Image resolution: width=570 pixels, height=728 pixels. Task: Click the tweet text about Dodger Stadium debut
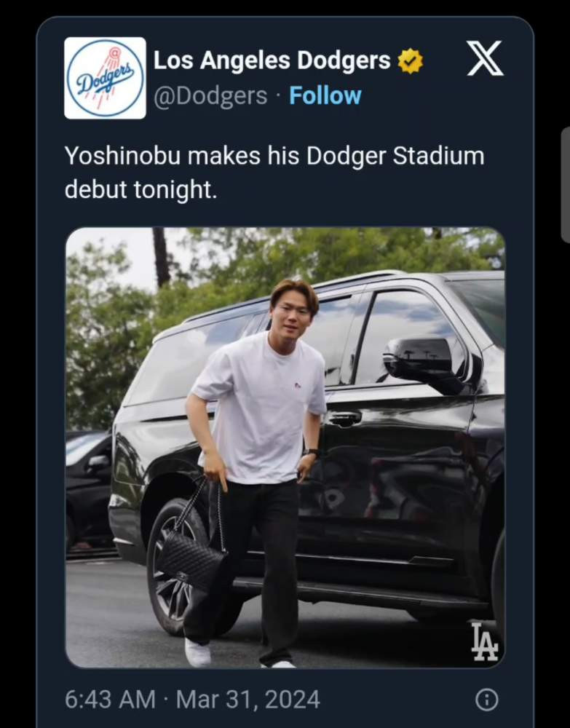click(x=274, y=173)
